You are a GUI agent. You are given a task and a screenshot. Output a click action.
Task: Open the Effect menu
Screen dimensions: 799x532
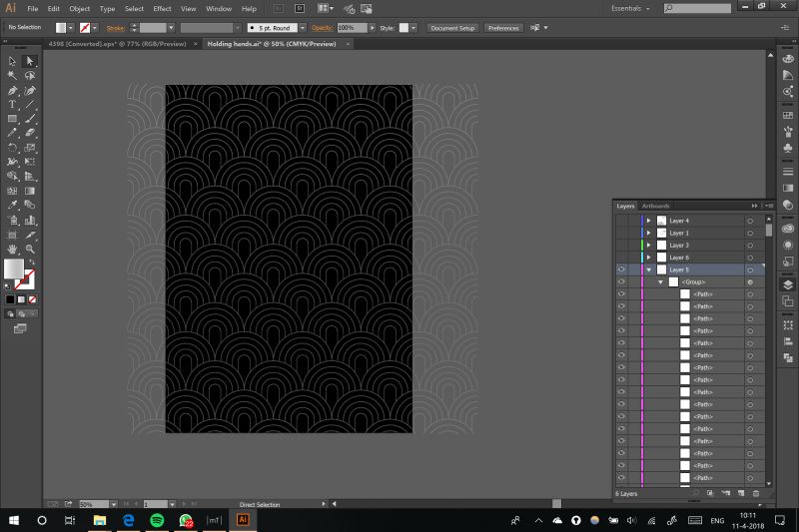[162, 9]
